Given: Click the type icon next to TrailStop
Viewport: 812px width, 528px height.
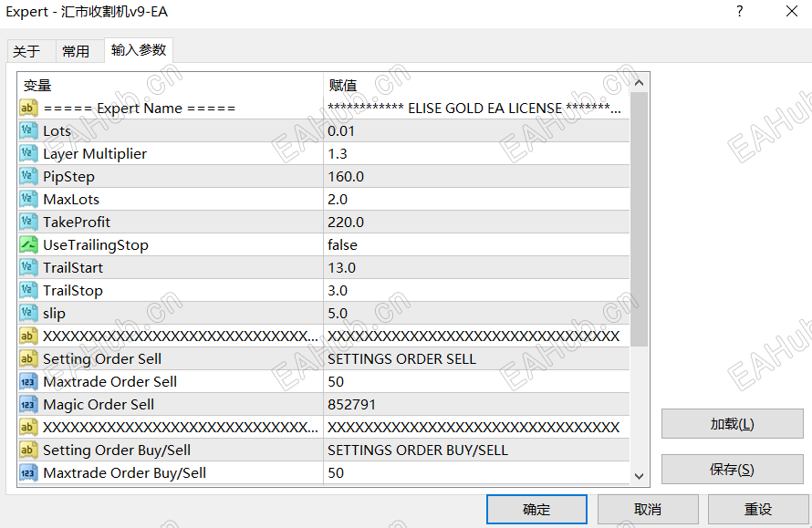Looking at the screenshot, I should tap(27, 290).
